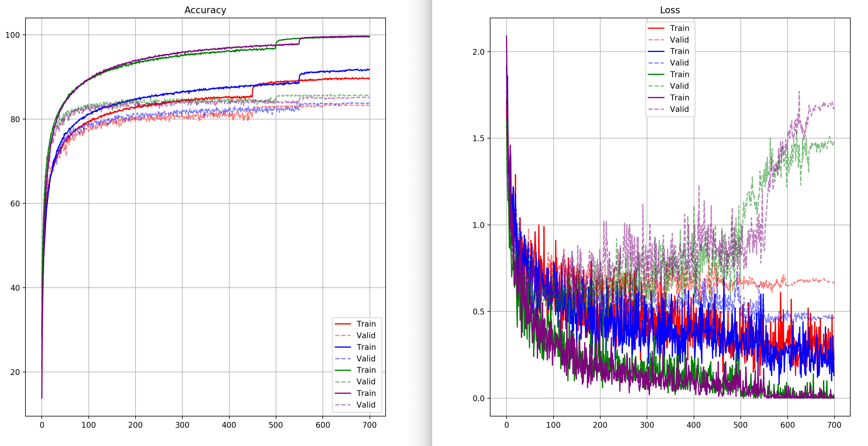The image size is (868, 446).
Task: Click green dashed Valid entry in Loss legend
Action: 679,86
